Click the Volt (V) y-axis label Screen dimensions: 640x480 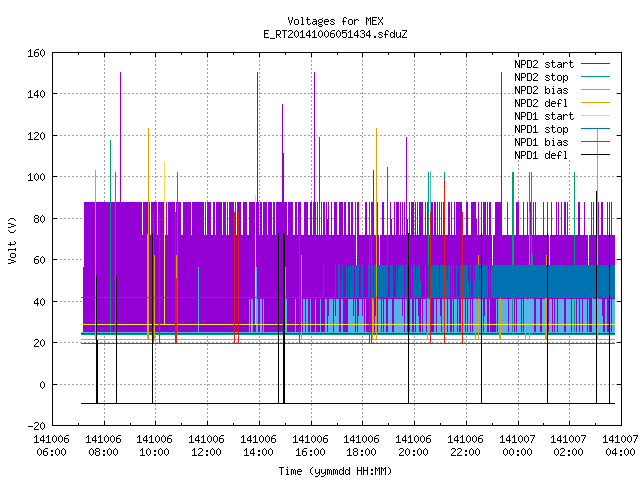12,240
